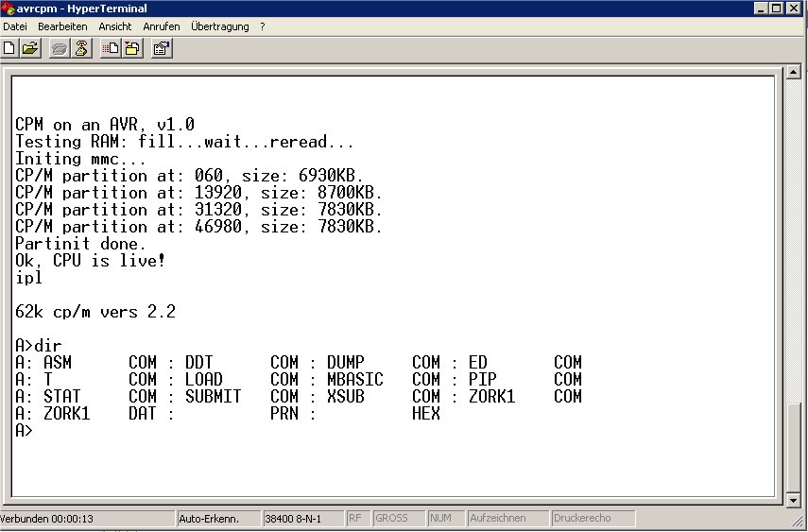Click the XSUB file name

point(345,396)
